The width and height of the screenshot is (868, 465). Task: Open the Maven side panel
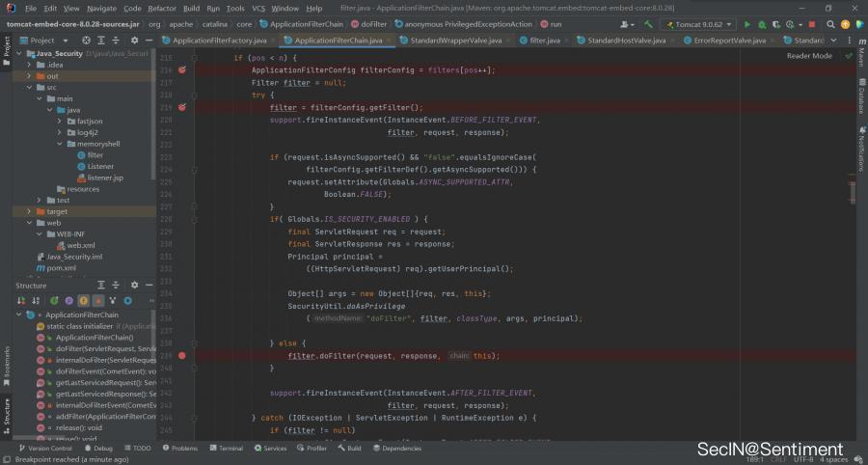click(860, 64)
